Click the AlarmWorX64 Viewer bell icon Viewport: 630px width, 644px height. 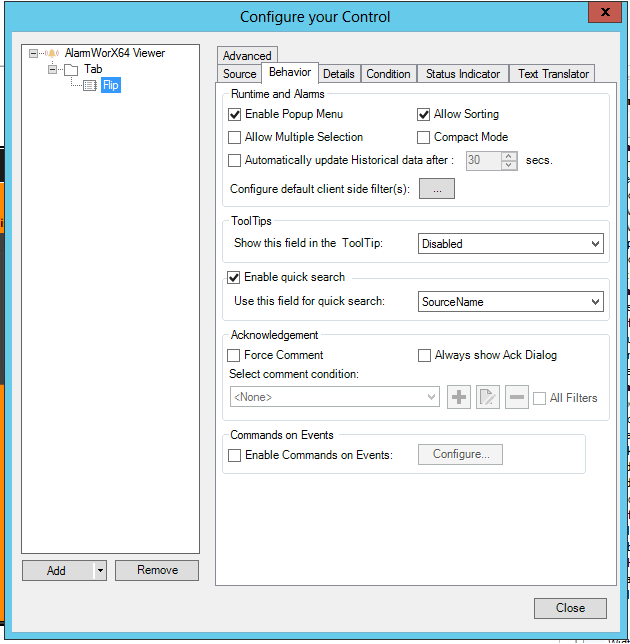(52, 53)
